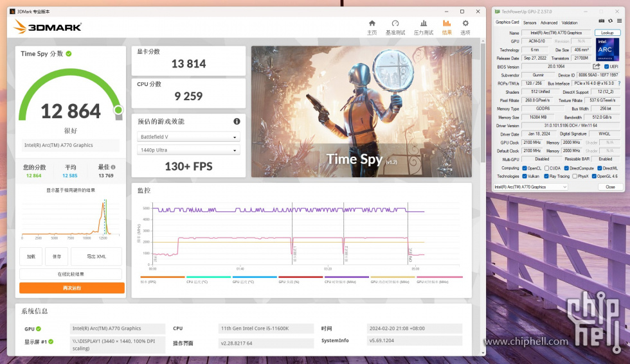Switch to the Validation tab in GPU-Z

point(570,23)
